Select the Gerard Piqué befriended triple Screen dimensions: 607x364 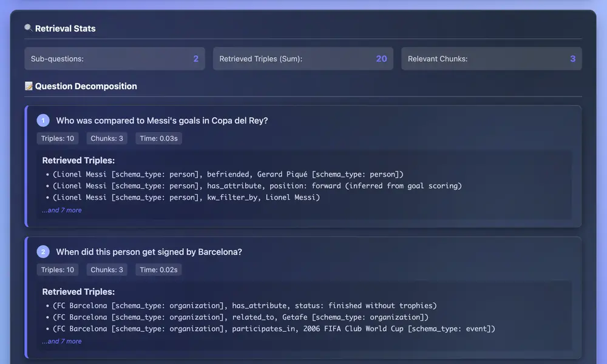click(x=228, y=174)
